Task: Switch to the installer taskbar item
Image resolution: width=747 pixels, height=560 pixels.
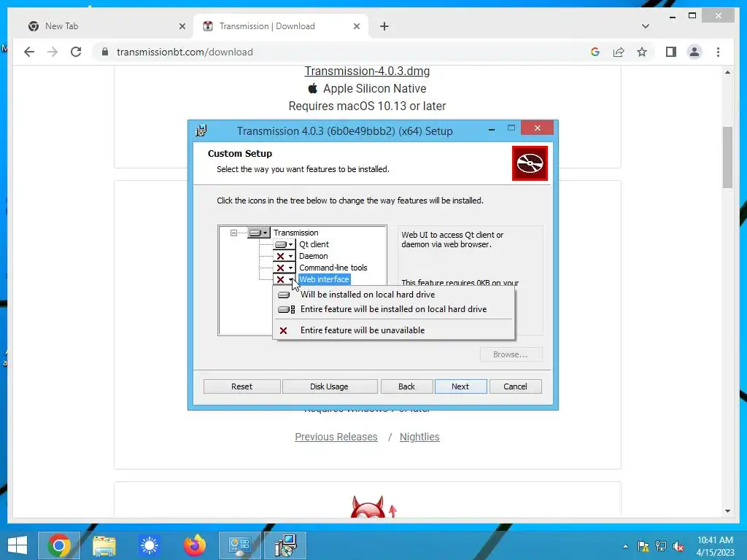Action: 285,545
